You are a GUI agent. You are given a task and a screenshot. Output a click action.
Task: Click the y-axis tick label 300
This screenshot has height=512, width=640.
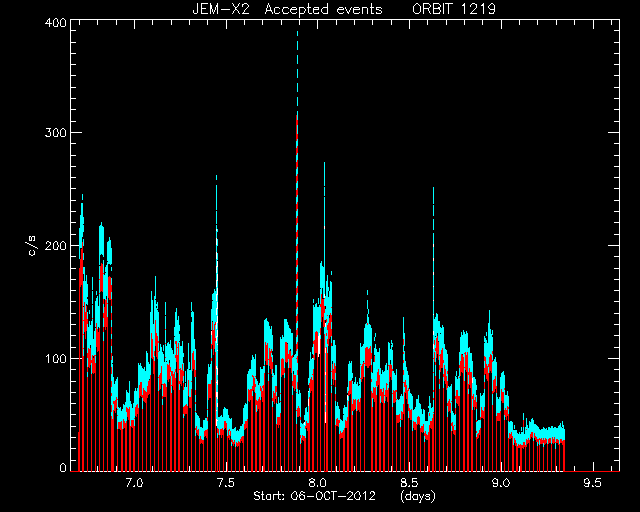pyautogui.click(x=55, y=133)
